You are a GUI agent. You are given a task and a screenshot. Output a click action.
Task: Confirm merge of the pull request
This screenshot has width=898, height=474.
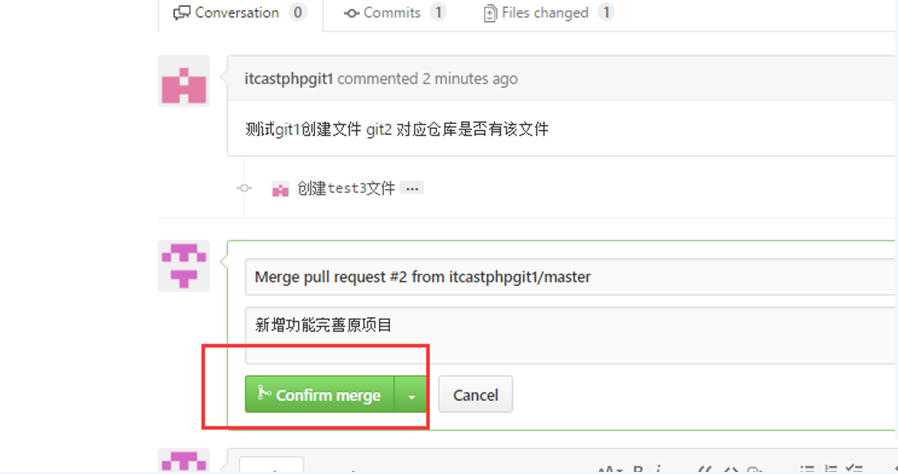pos(320,394)
